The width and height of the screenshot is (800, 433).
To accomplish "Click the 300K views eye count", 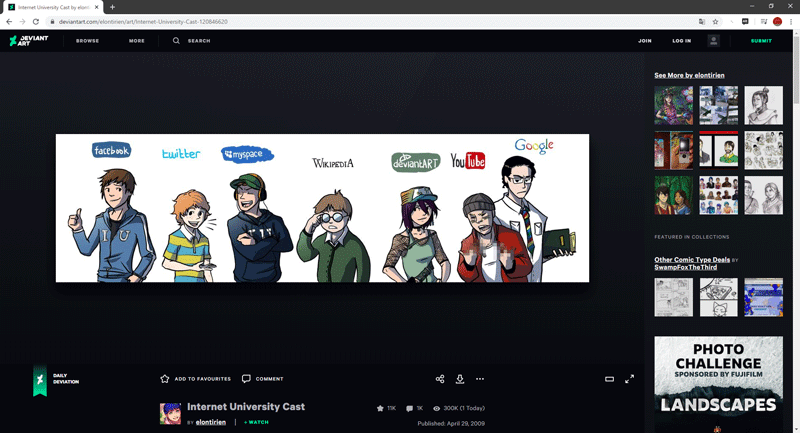I will (x=459, y=408).
